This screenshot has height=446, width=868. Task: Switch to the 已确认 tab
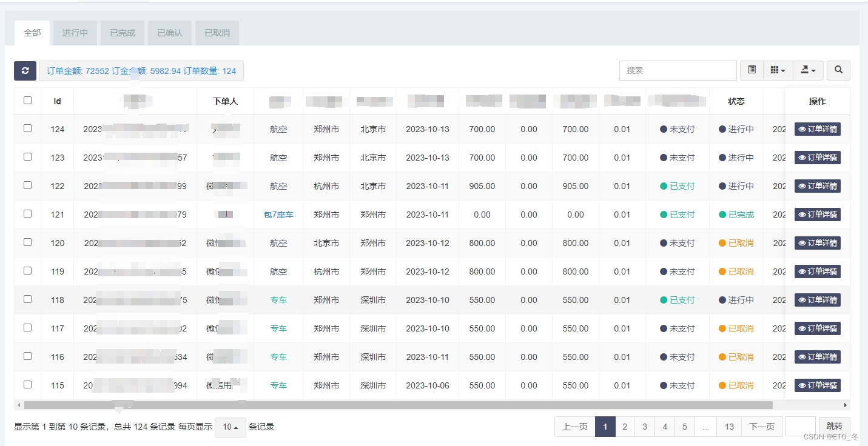coord(170,33)
